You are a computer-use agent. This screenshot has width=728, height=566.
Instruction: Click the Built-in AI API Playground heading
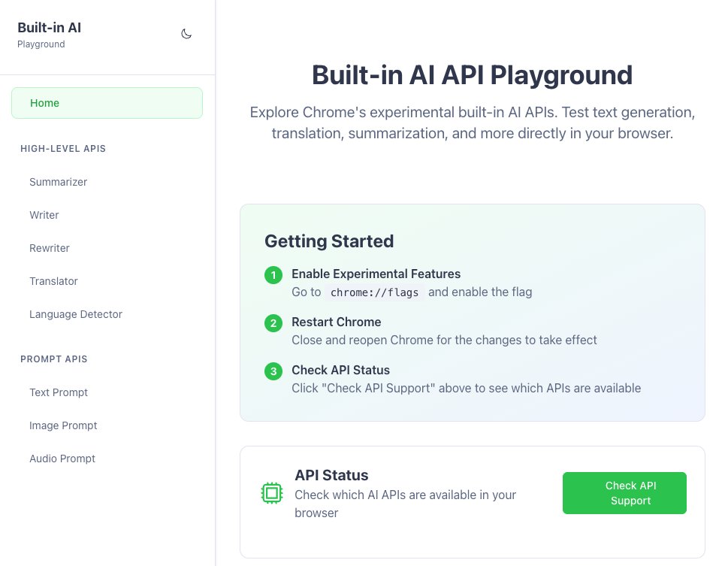click(x=472, y=75)
